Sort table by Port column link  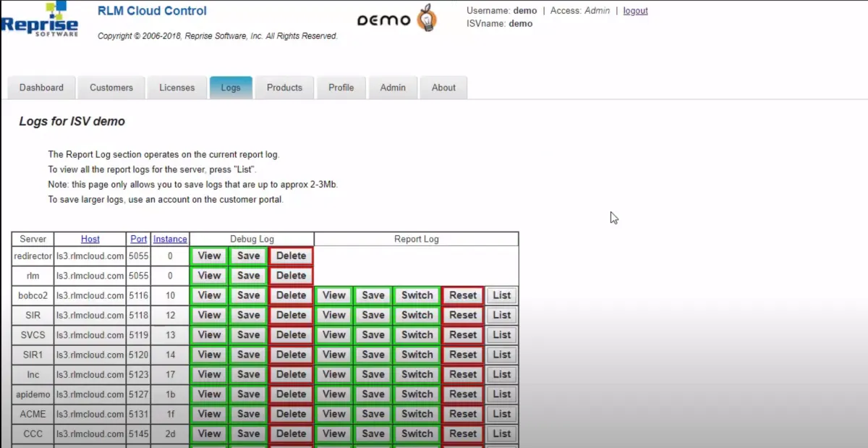click(139, 239)
